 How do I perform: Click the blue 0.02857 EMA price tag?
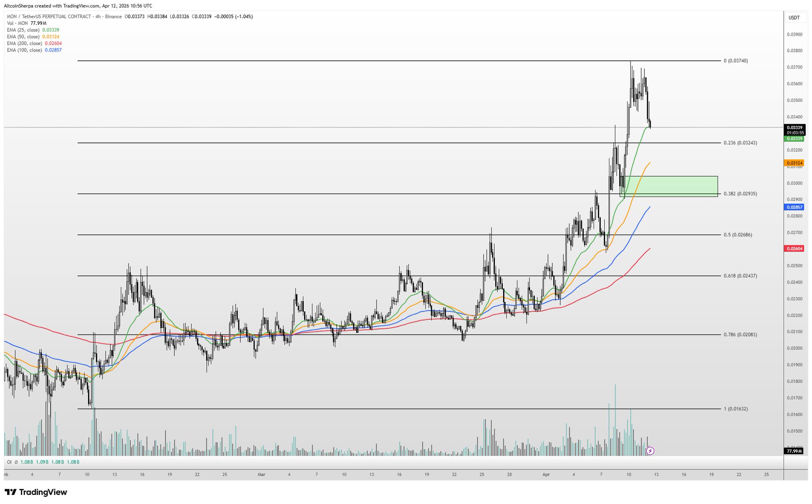point(794,207)
